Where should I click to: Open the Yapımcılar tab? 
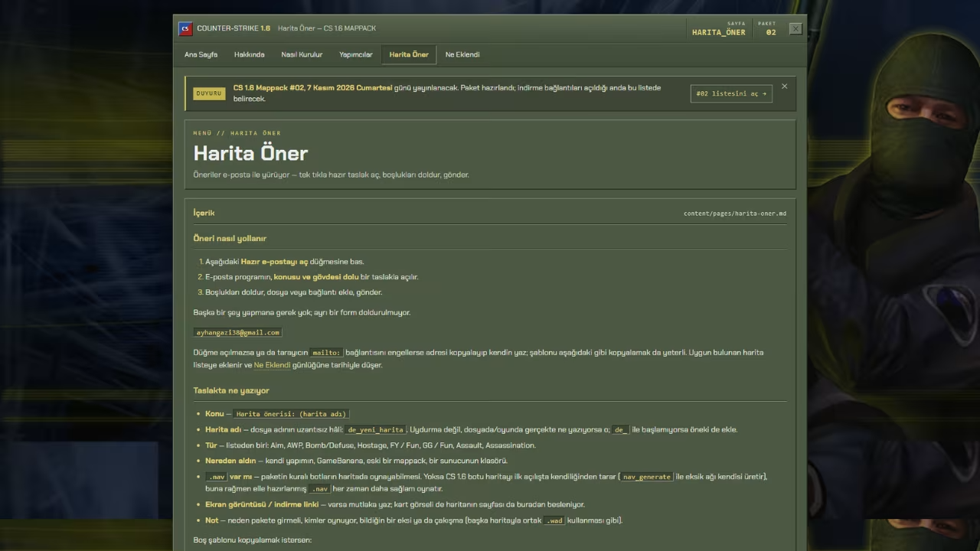click(356, 54)
